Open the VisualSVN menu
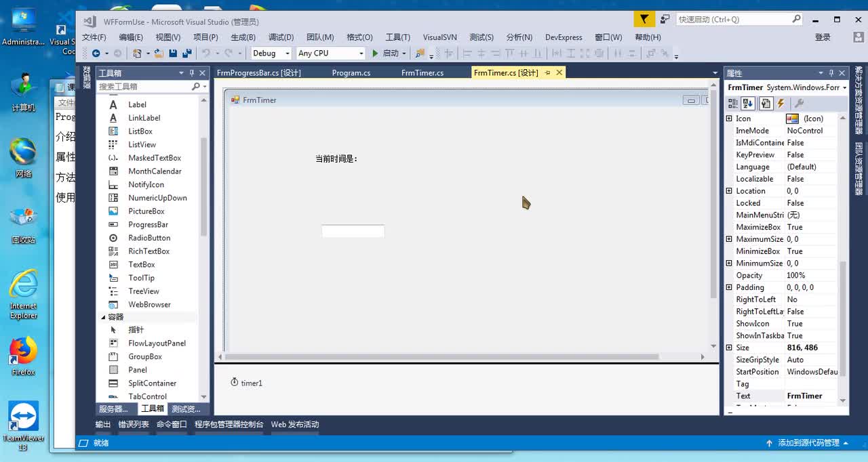This screenshot has height=462, width=868. click(440, 37)
